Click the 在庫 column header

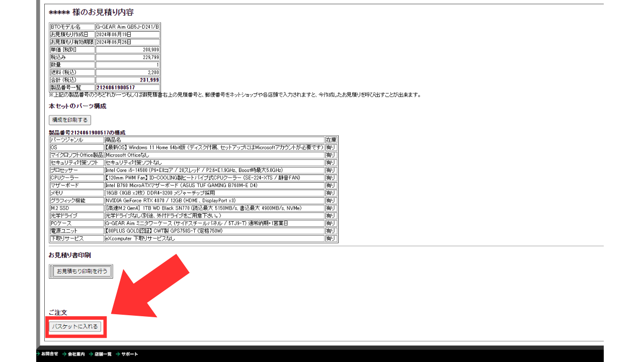[x=331, y=140]
